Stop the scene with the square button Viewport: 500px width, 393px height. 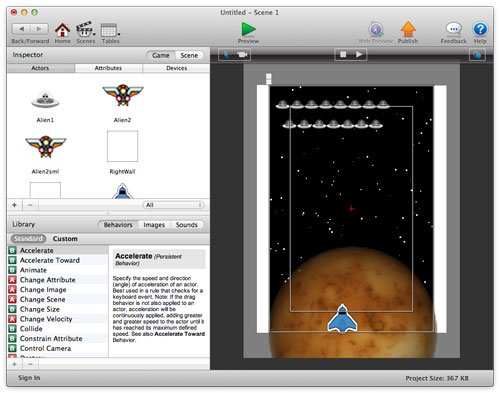coord(343,54)
